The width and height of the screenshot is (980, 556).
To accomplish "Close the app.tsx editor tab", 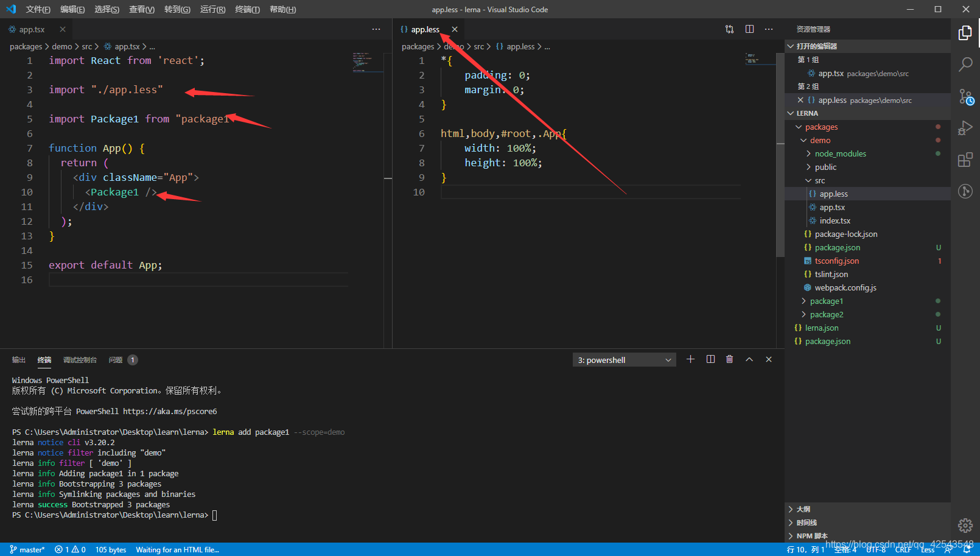I will pos(63,29).
